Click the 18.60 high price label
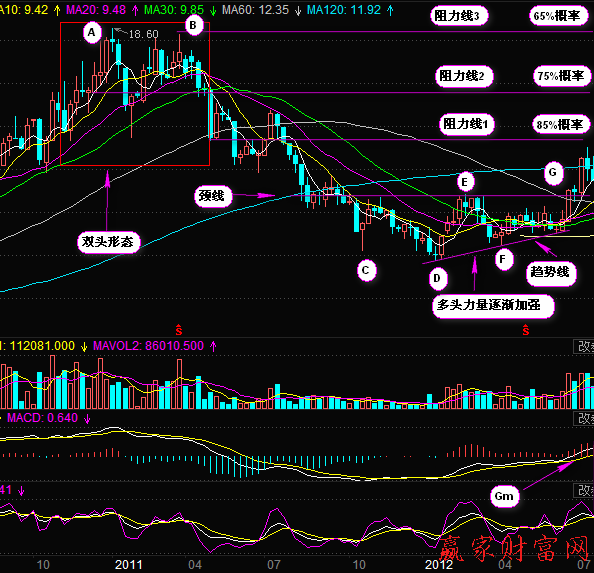Image resolution: width=594 pixels, height=573 pixels. (x=143, y=34)
